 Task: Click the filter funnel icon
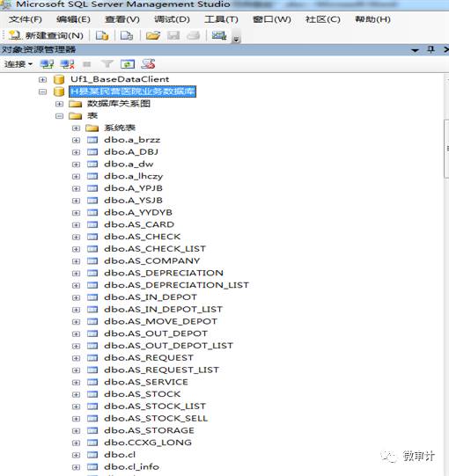click(x=107, y=64)
